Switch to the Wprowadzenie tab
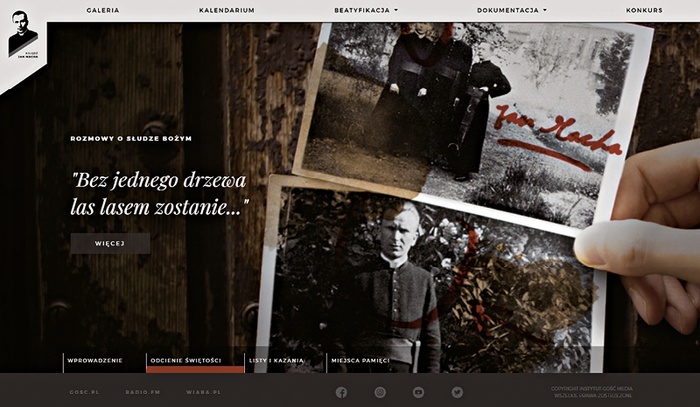 [x=95, y=361]
